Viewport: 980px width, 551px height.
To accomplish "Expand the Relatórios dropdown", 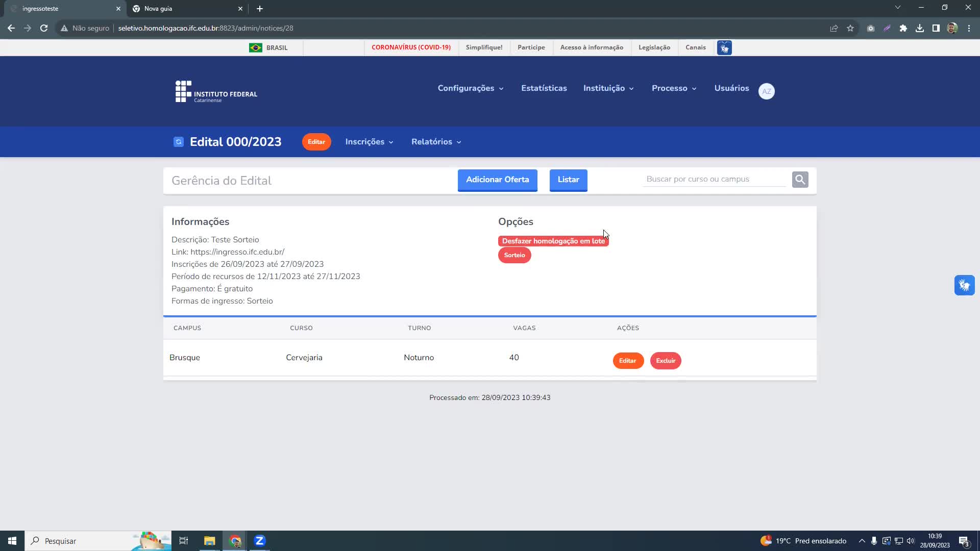I will pos(436,142).
